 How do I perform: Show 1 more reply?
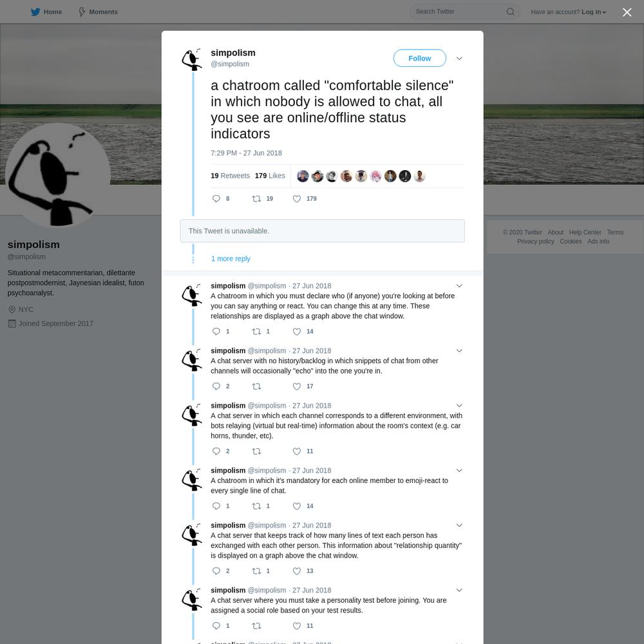pos(231,259)
